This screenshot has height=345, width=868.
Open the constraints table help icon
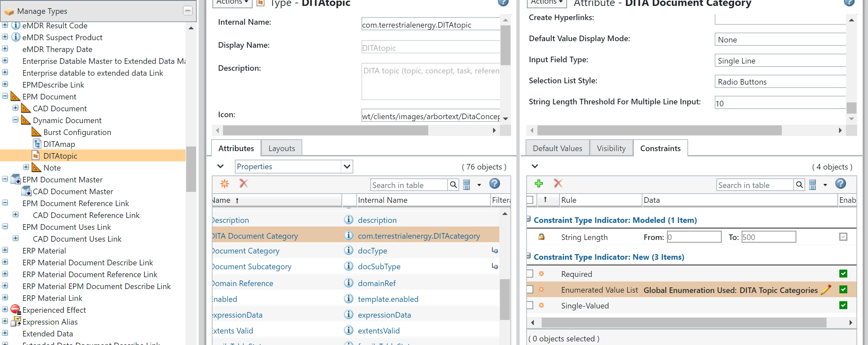(840, 183)
